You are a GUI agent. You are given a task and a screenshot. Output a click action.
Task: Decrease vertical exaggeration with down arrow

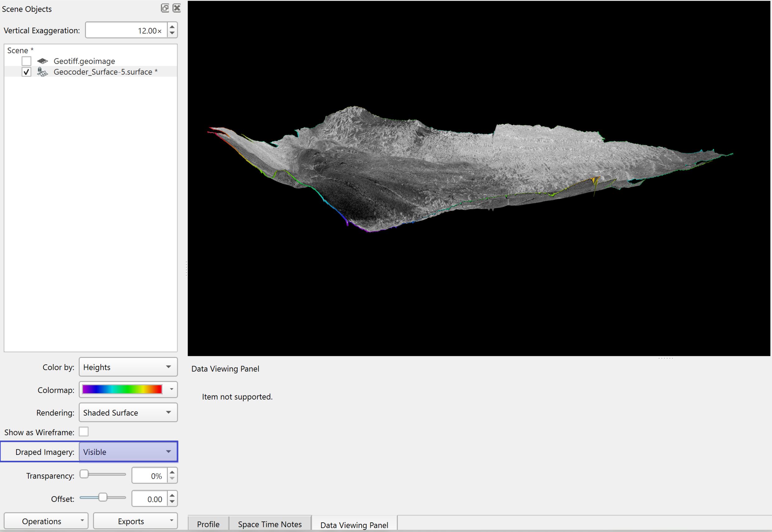172,33
